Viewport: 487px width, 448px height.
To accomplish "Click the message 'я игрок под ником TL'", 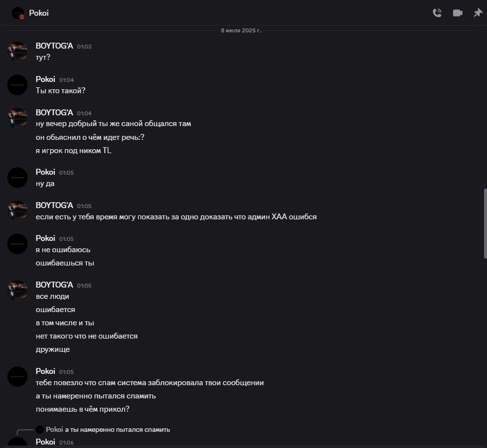I will pos(74,151).
